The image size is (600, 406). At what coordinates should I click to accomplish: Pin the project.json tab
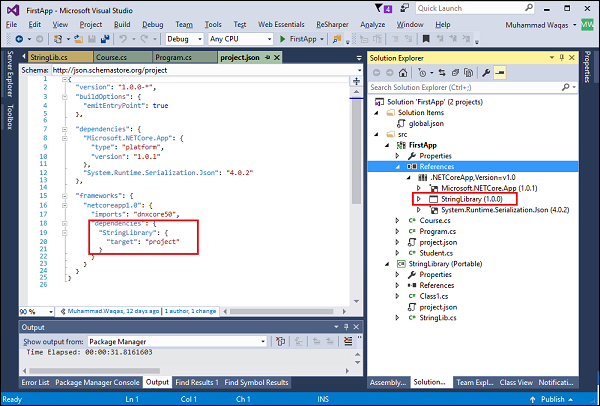click(267, 58)
